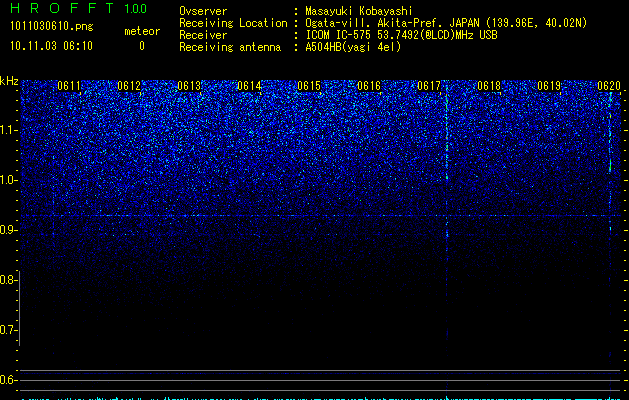Select the 0611 time marker

pyautogui.click(x=69, y=86)
